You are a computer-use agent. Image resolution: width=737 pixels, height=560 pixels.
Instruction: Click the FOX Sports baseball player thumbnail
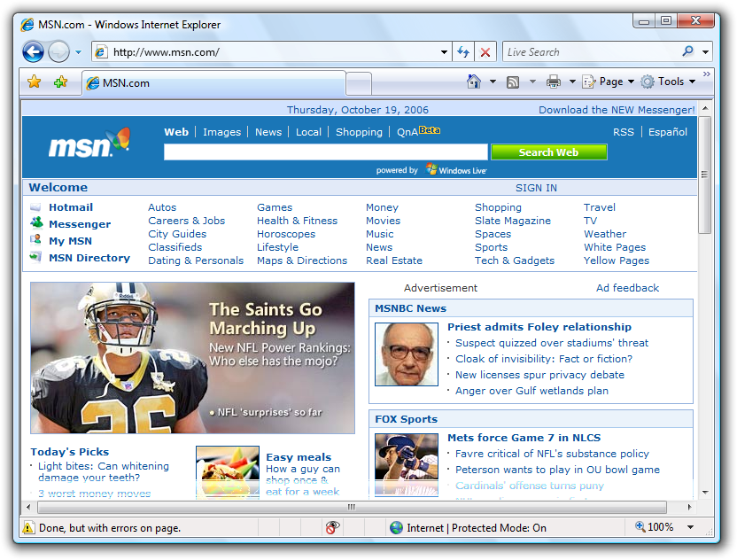[407, 464]
